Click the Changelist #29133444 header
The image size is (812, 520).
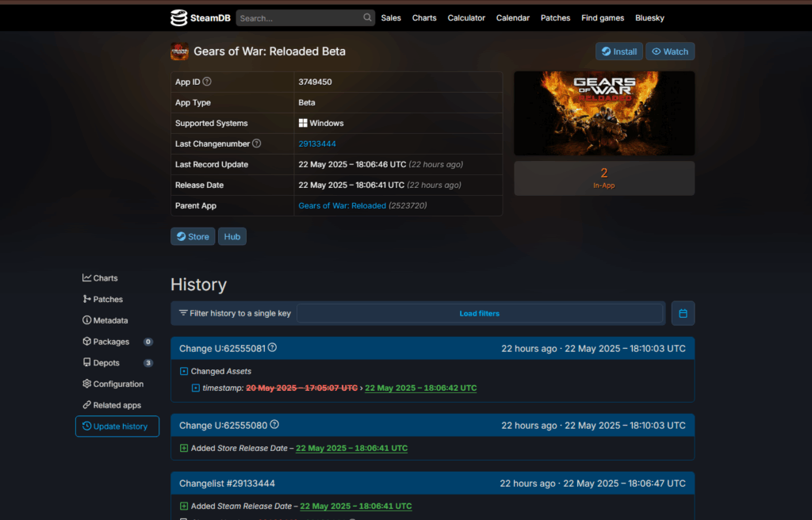coord(228,484)
